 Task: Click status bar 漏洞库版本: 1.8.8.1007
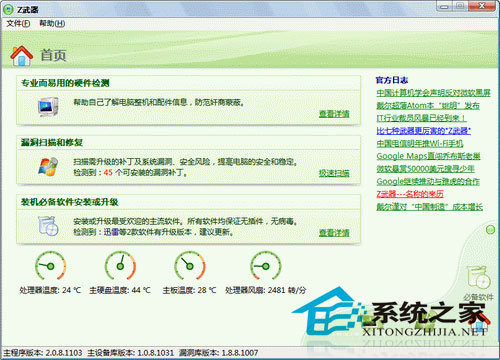pos(218,353)
